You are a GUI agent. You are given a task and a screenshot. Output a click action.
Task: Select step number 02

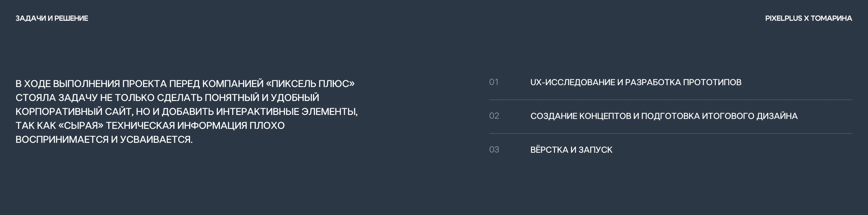click(x=494, y=116)
